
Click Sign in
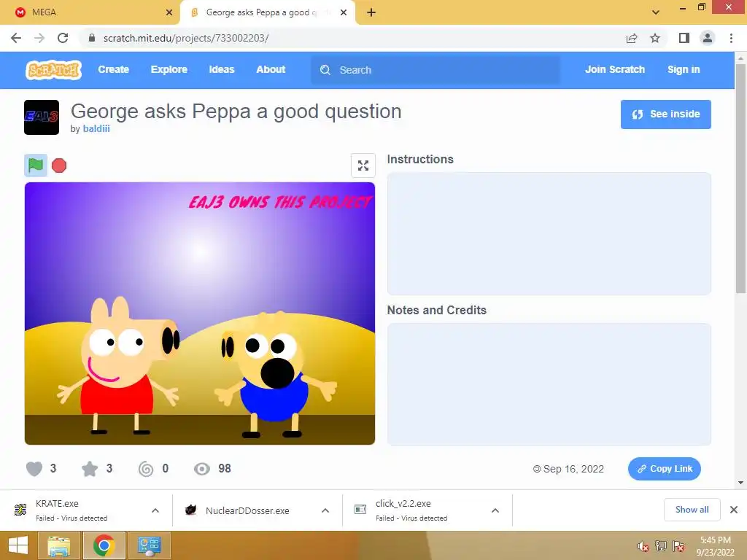pos(684,69)
